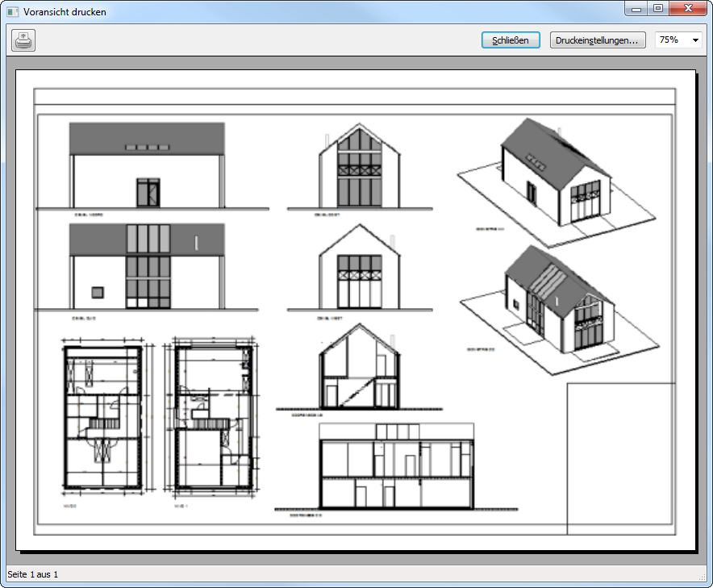This screenshot has width=713, height=588.
Task: Click the printer icon to print
Action: point(23,40)
